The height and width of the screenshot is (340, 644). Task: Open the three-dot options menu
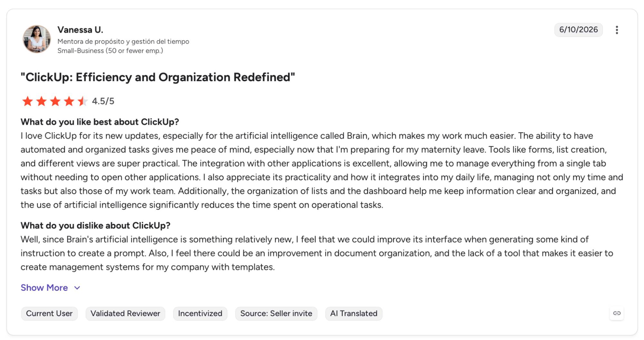617,30
